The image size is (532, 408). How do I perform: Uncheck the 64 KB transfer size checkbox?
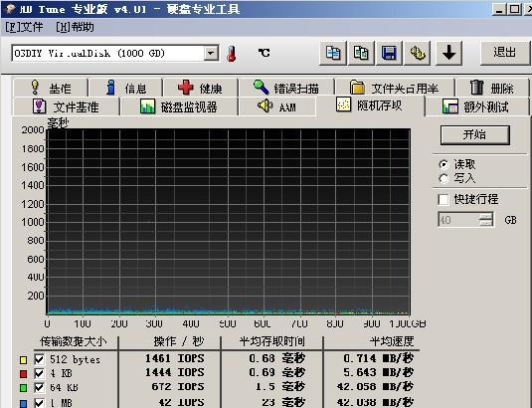[40, 388]
